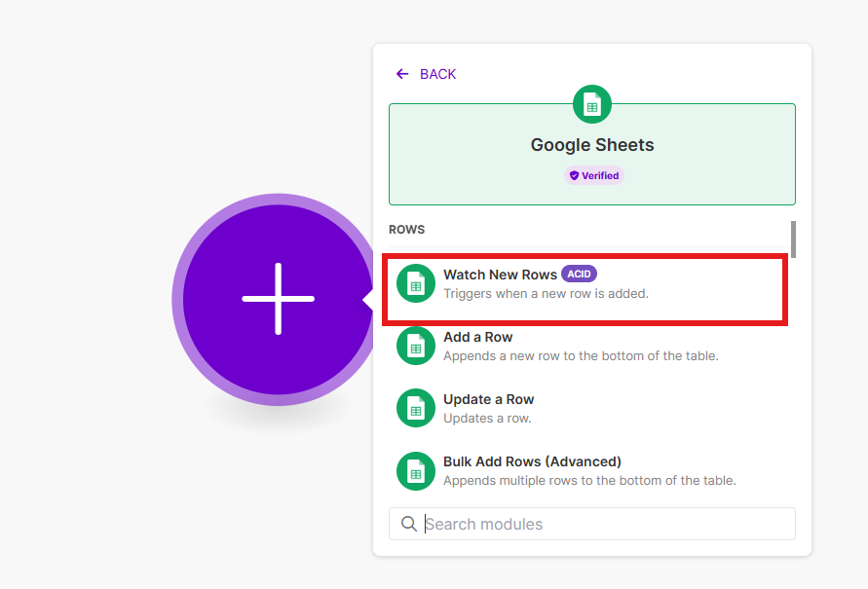Screen dimensions: 868x589
Task: Click the ACID badge on Watch New Rows
Action: [579, 275]
